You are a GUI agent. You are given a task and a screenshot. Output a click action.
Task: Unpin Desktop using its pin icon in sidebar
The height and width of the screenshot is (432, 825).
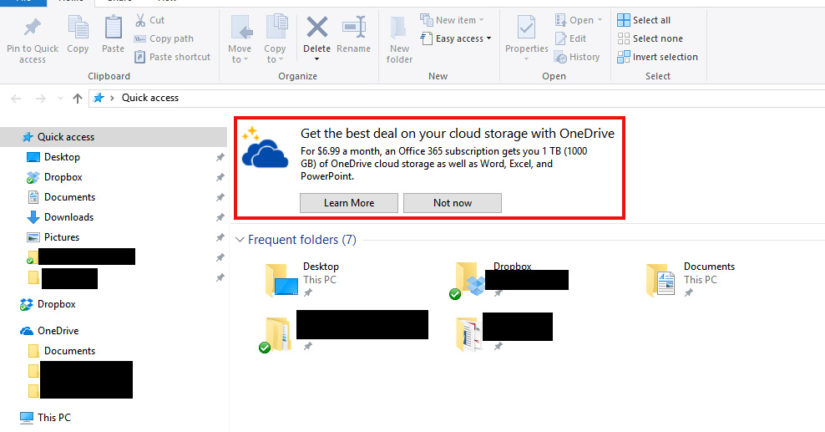220,157
